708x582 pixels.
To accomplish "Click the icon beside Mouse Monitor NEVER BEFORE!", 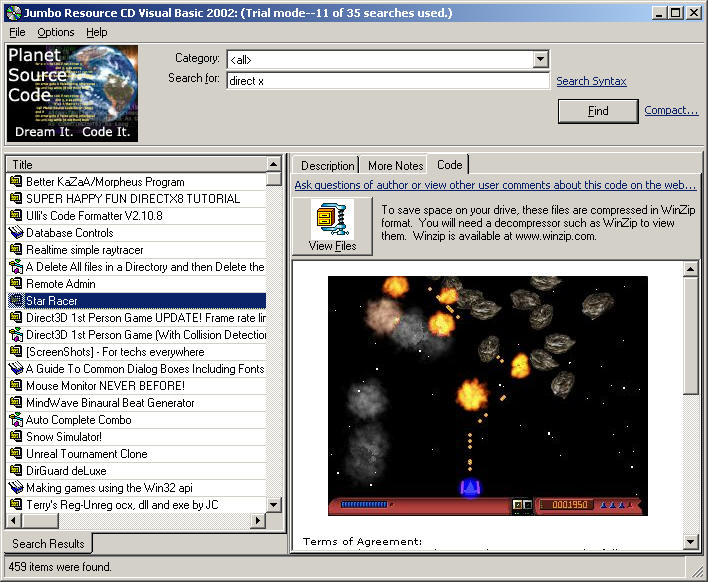I will point(16,386).
